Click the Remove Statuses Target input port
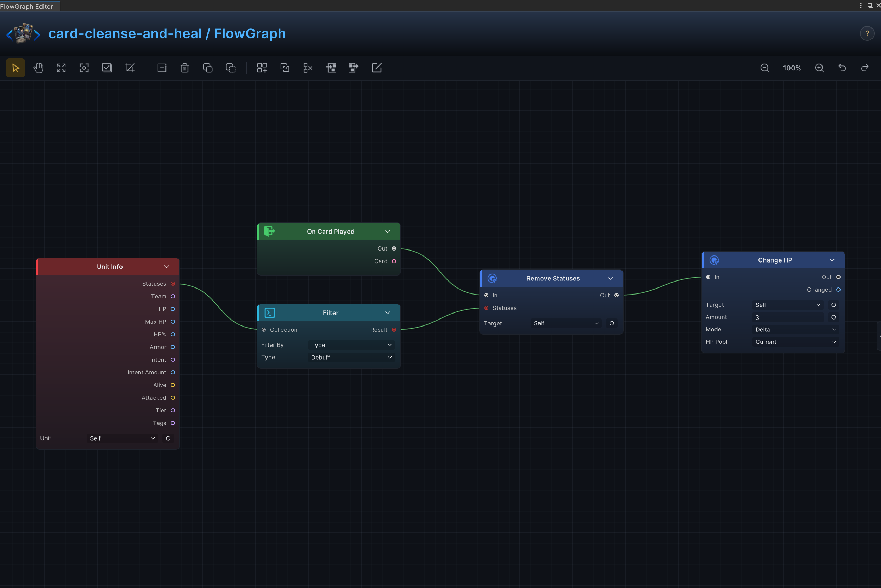This screenshot has width=881, height=588. (612, 323)
